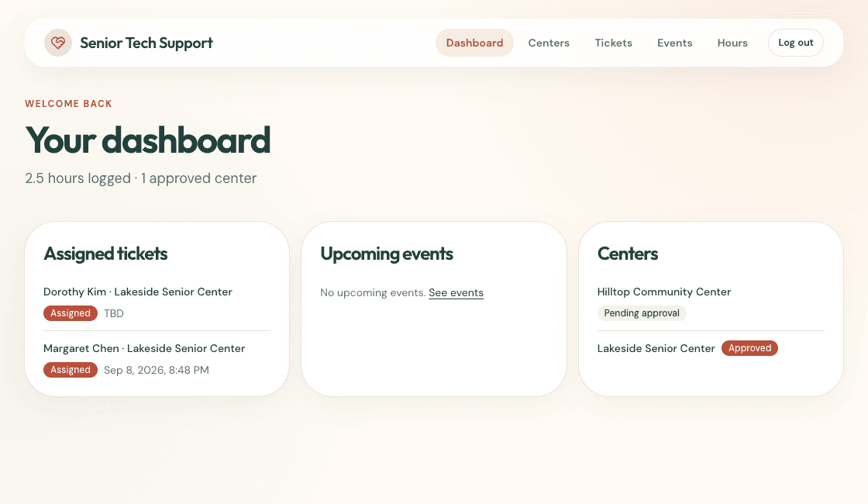
Task: Open the Tickets nav tab
Action: click(613, 43)
